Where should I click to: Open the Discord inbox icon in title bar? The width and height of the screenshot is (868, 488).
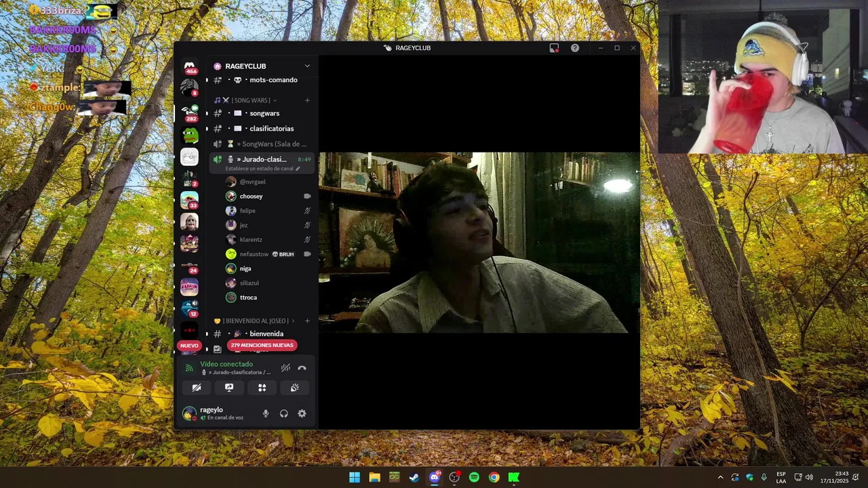554,48
